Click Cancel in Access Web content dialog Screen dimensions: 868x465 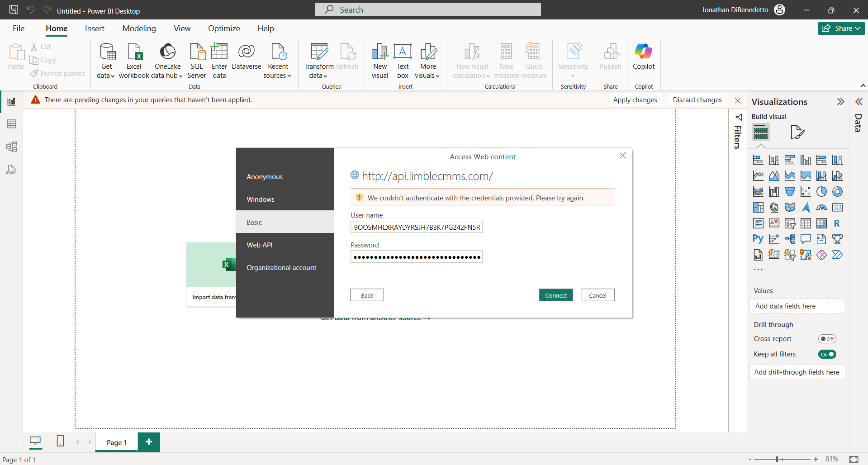[598, 295]
